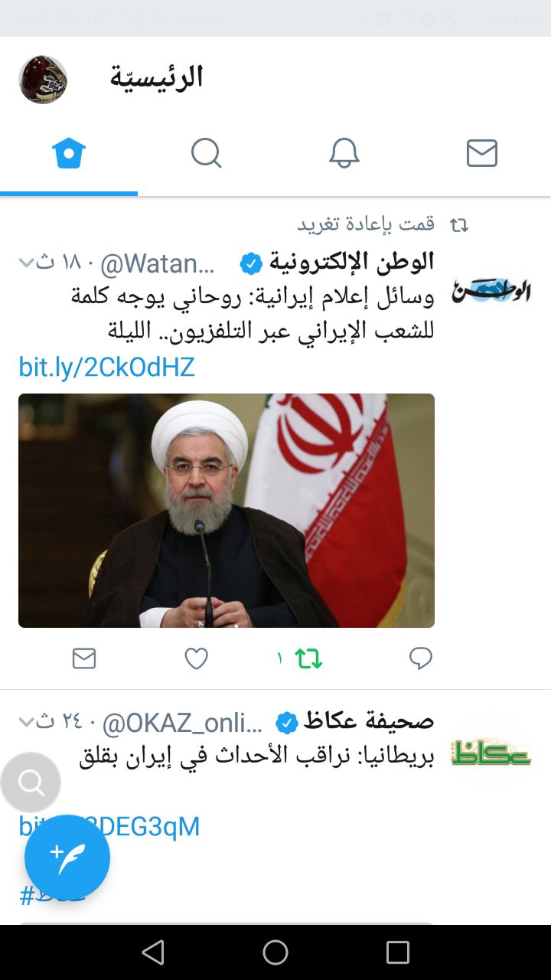551x980 pixels.
Task: Tap the floating gray search icon
Action: [31, 782]
